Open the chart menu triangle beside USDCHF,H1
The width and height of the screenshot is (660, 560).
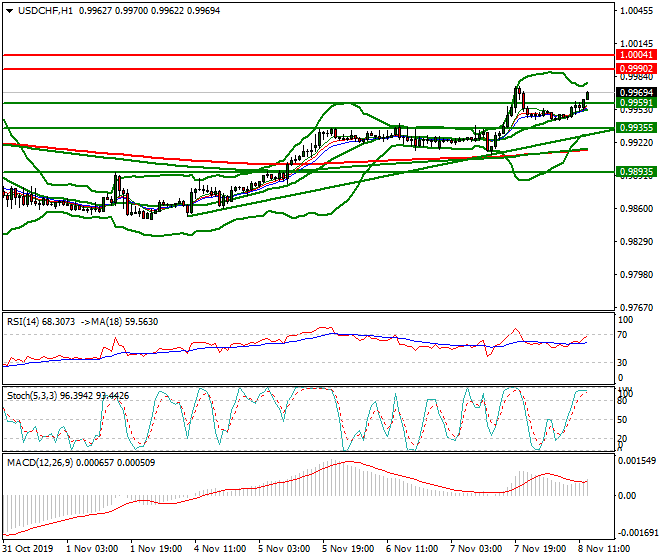10,11
